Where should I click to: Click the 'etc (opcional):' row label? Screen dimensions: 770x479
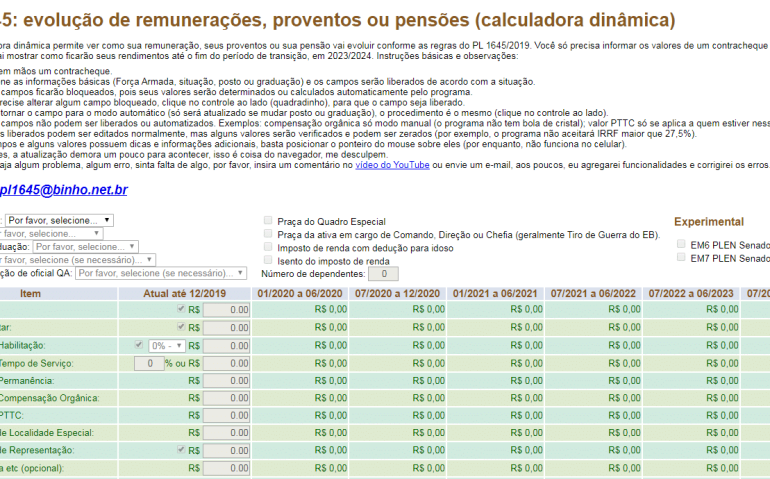[x=32, y=468]
